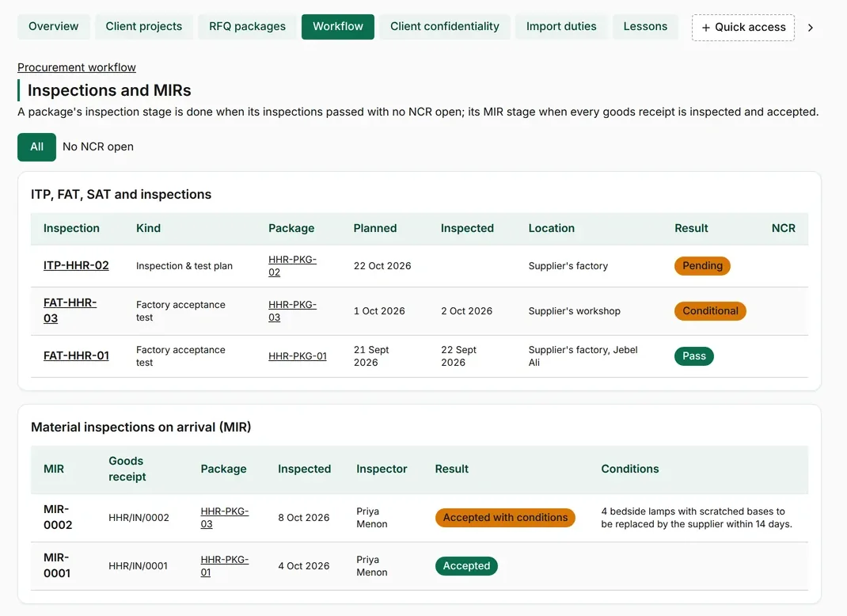This screenshot has height=616, width=847.
Task: Click the NCR column header
Action: point(783,229)
